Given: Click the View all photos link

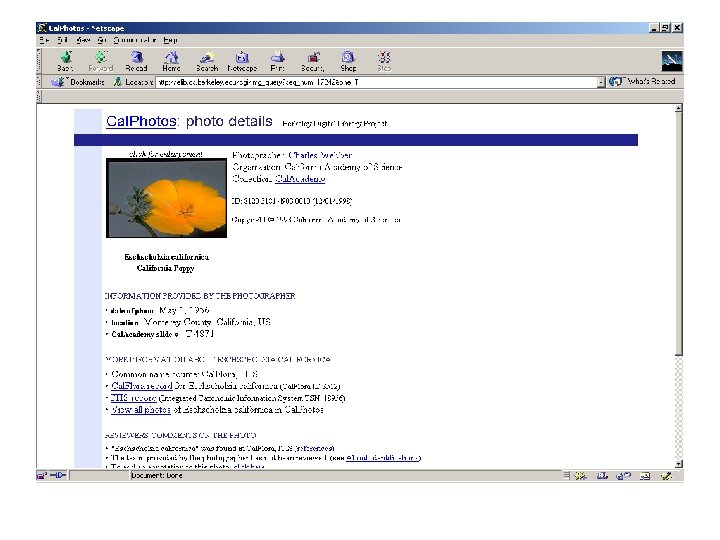Looking at the screenshot, I should point(141,410).
